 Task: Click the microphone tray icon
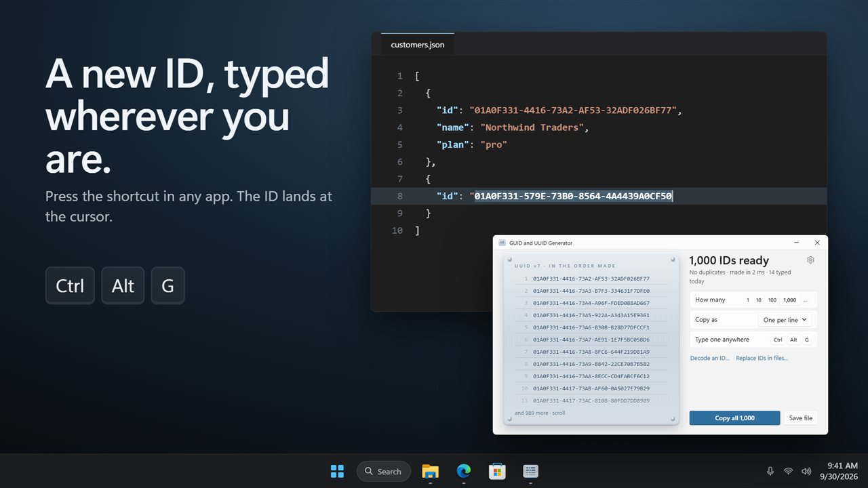click(770, 471)
